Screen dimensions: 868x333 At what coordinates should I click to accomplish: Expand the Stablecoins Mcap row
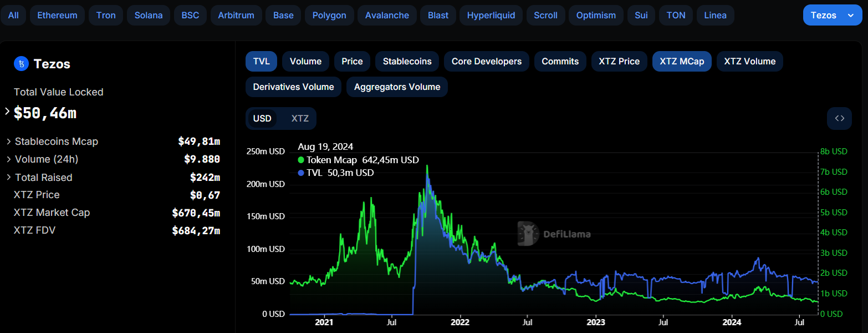point(9,142)
